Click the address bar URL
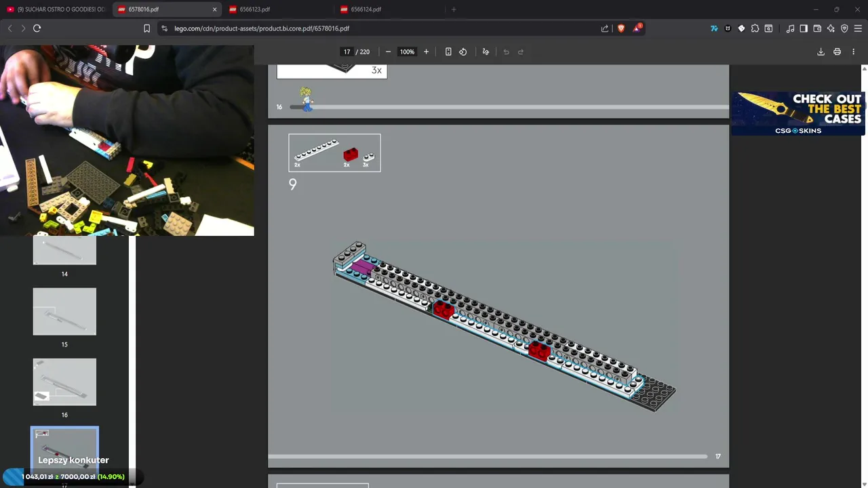Viewport: 868px width, 488px height. tap(261, 28)
